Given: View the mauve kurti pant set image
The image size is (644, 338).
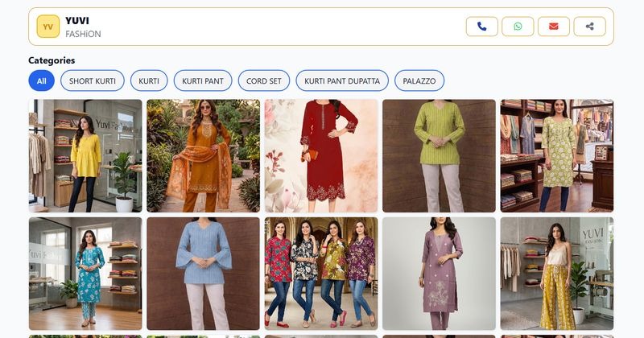Looking at the screenshot, I should pos(439,274).
